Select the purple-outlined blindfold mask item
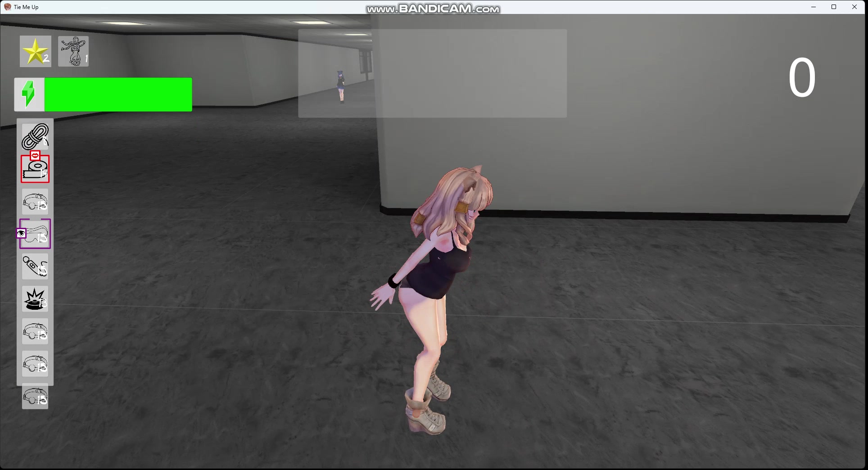Screen dimensions: 868x470 coord(35,234)
